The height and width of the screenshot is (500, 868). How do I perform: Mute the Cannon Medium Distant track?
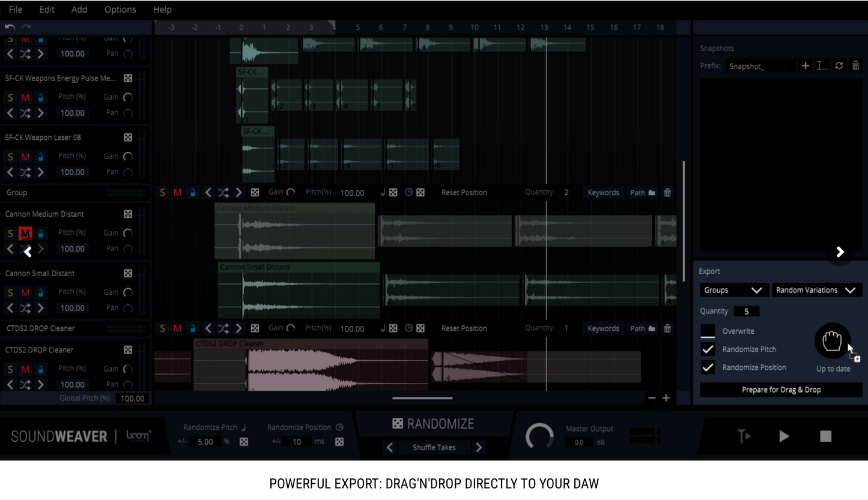click(25, 232)
